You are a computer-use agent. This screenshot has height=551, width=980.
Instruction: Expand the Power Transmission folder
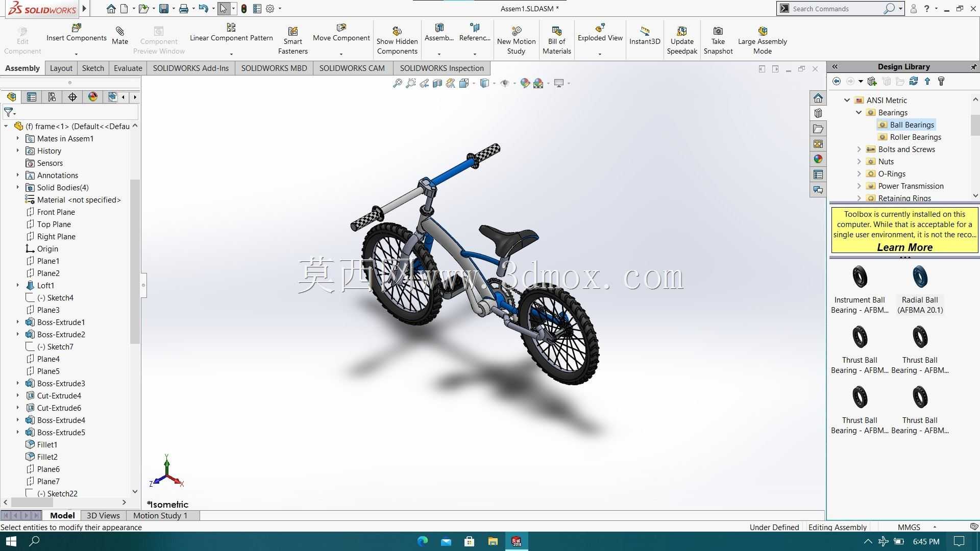click(859, 186)
